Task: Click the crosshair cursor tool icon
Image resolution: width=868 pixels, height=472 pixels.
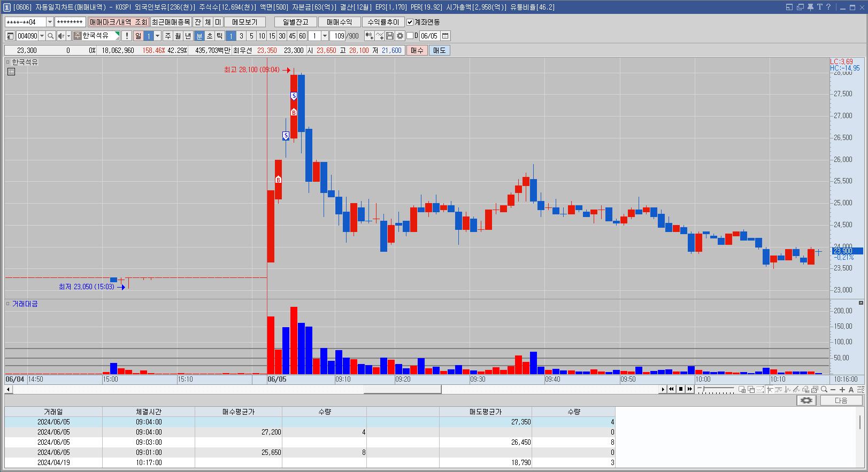Action: click(x=770, y=390)
